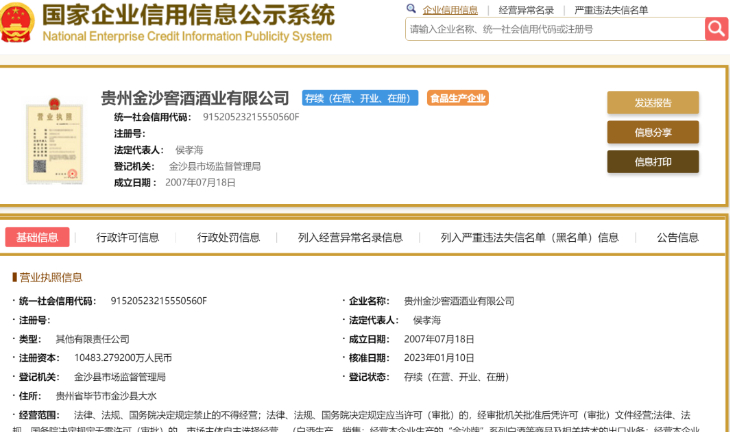Open the 严重违法失信名单 link

611,10
